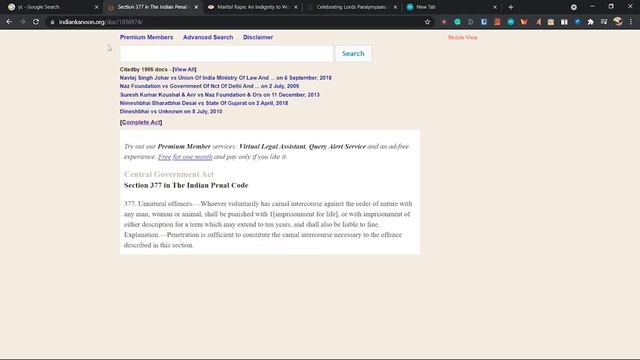Image resolution: width=640 pixels, height=360 pixels.
Task: Click the Indian Kanoon search input box
Action: tap(227, 53)
